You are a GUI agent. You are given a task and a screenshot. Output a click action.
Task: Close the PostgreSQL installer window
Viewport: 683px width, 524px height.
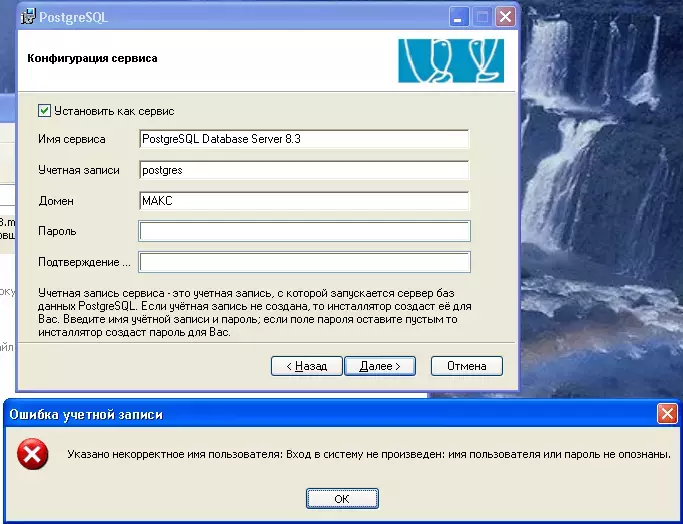coord(505,17)
